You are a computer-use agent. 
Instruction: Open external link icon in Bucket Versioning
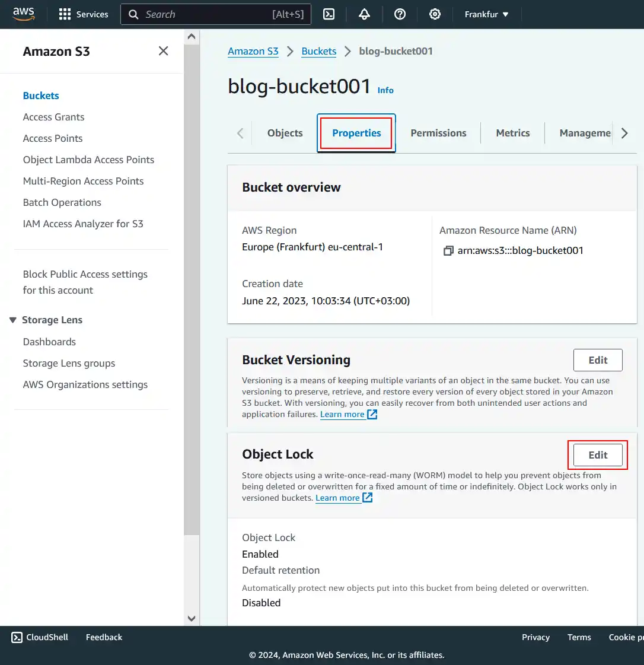(x=372, y=414)
